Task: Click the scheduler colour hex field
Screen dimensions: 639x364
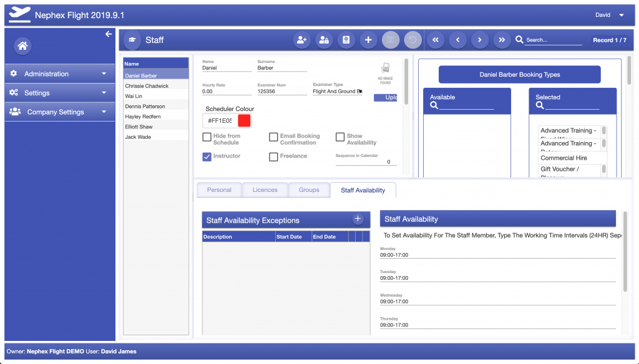Action: 220,121
